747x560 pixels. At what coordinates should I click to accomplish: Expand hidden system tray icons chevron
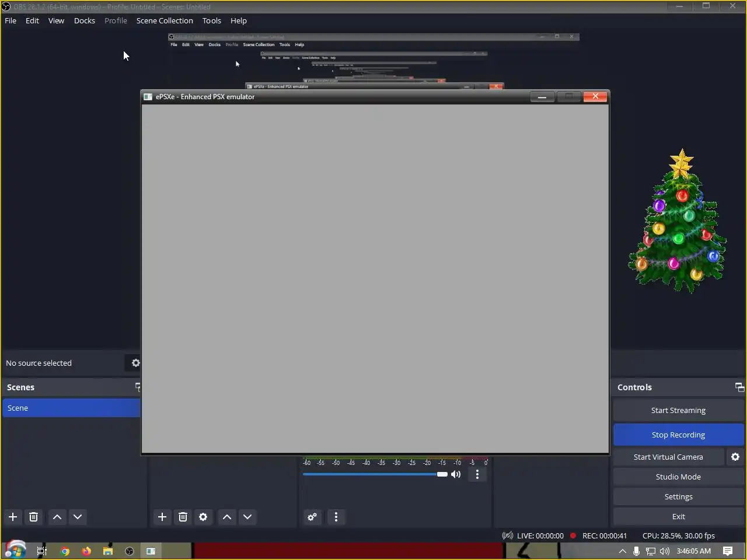click(623, 551)
